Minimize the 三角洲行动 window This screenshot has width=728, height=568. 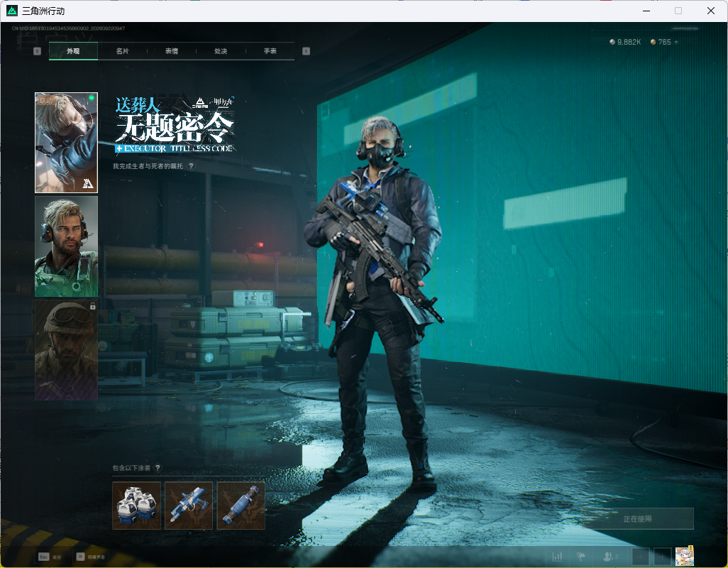[646, 11]
